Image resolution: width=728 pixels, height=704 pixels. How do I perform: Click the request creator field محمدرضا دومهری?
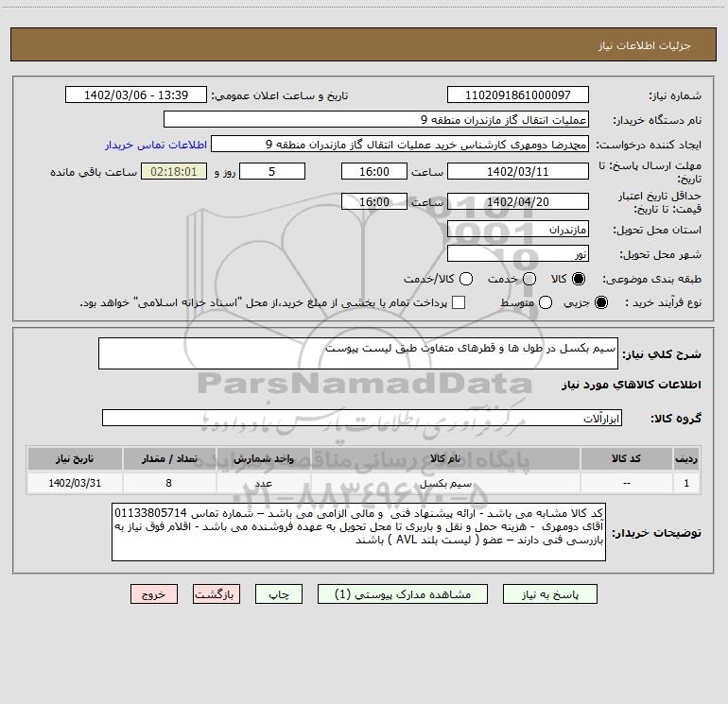[400, 144]
